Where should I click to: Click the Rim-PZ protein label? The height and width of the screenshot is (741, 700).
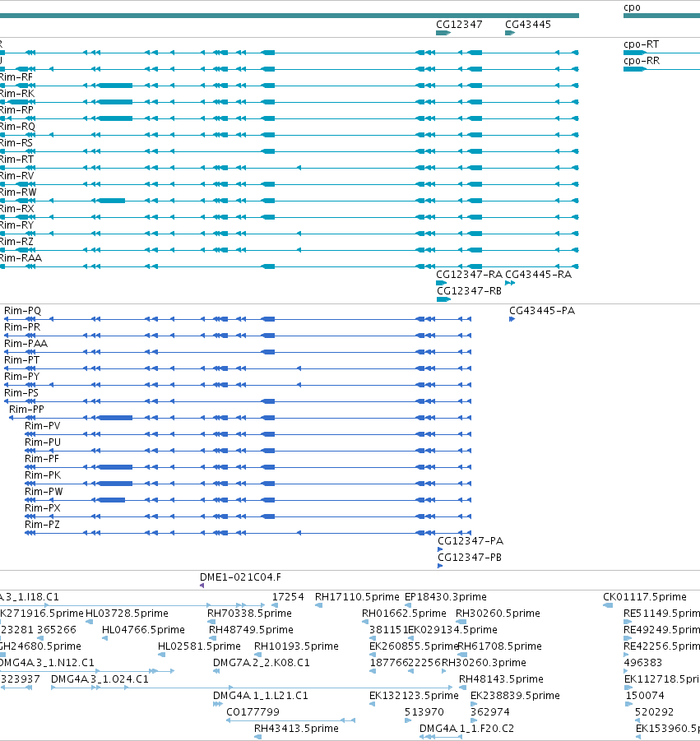42,525
